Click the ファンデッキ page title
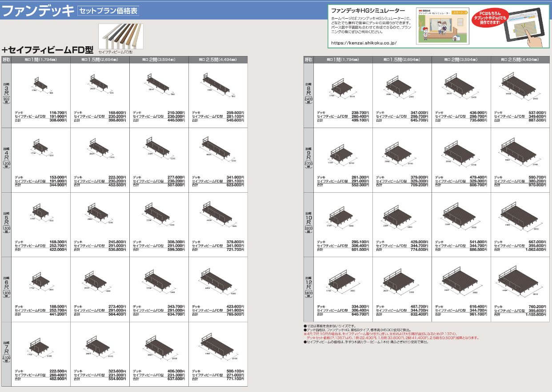This screenshot has height=392, width=552. (38, 10)
